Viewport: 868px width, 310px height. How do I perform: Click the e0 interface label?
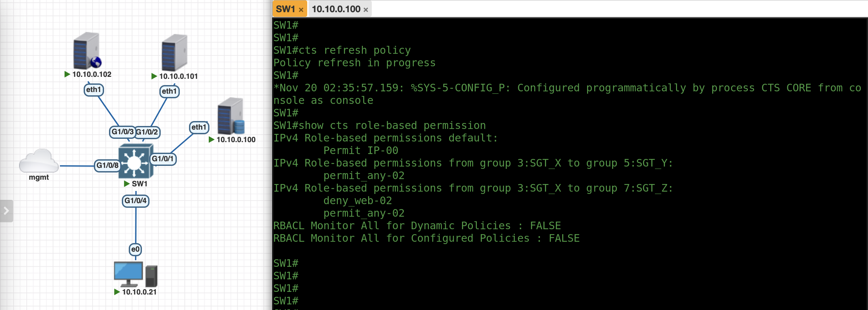135,249
